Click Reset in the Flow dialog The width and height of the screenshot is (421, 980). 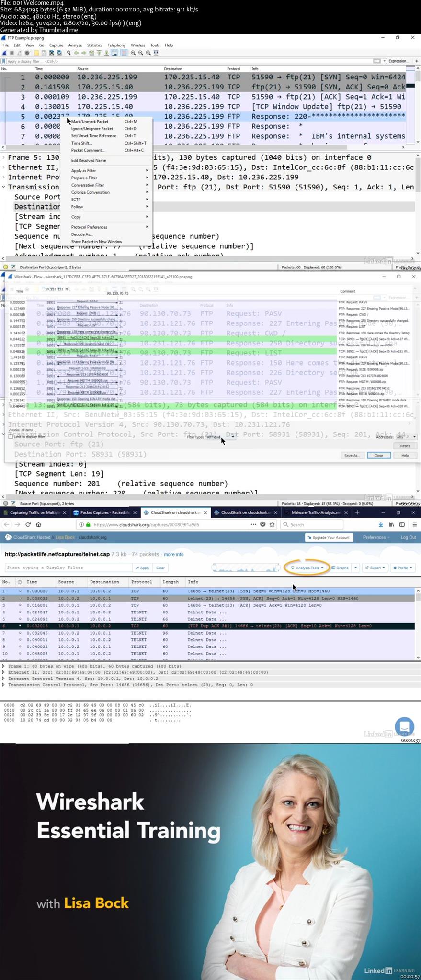click(405, 445)
